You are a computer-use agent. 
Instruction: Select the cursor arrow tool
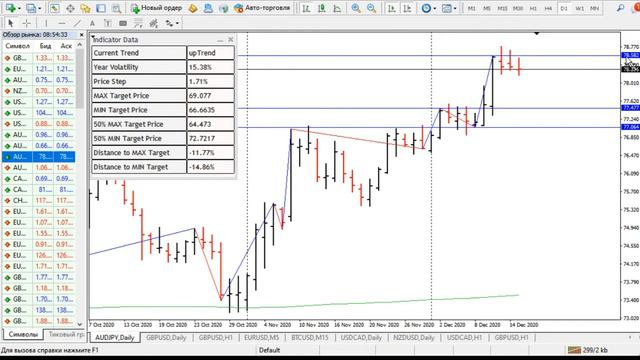11,23
